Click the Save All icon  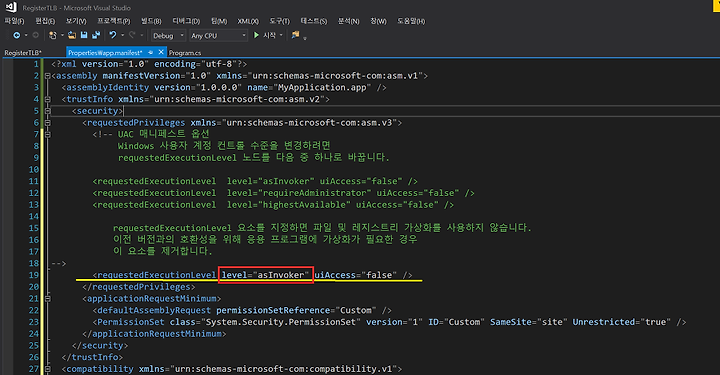[x=96, y=35]
